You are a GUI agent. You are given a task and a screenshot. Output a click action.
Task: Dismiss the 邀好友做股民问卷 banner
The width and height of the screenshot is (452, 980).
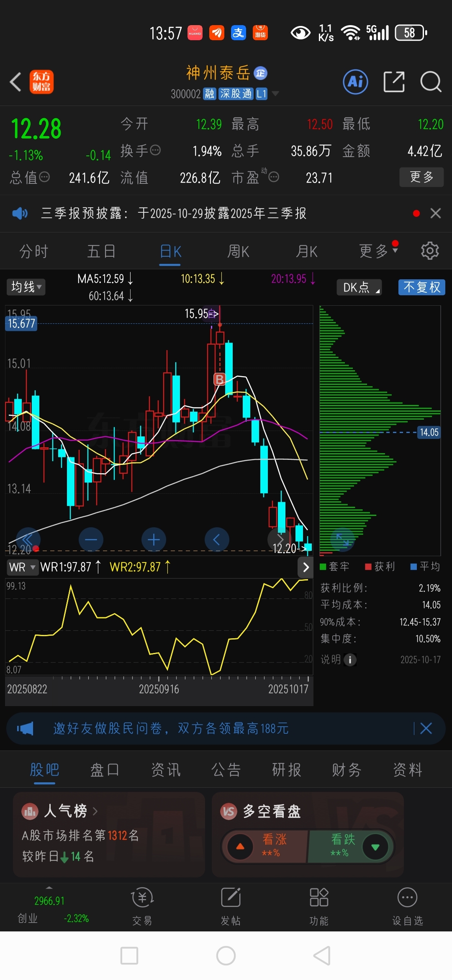point(426,728)
